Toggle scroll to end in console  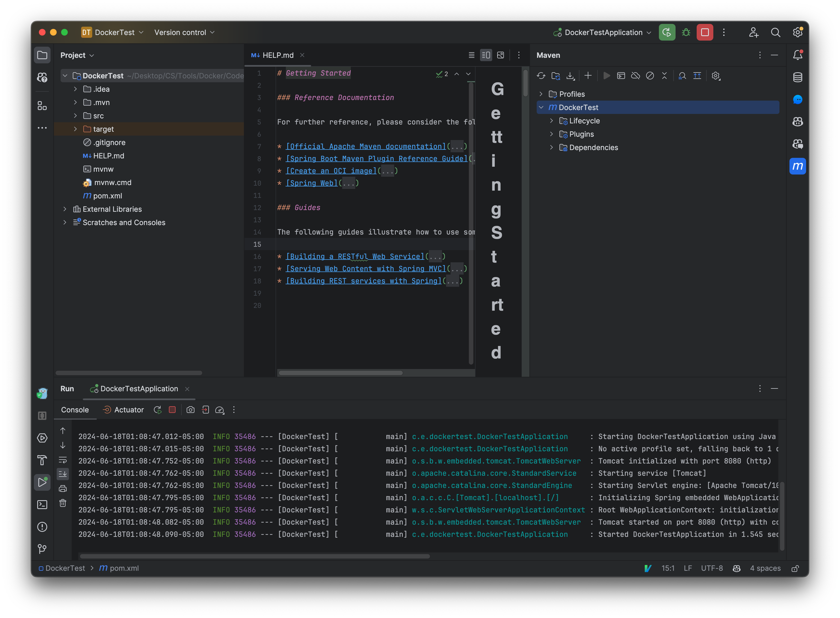tap(63, 474)
